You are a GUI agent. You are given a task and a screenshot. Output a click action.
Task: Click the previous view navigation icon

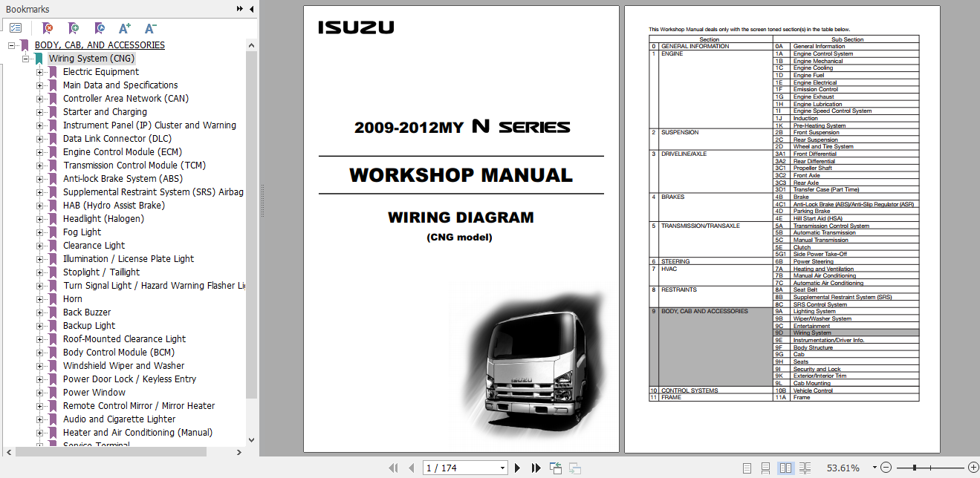coord(556,468)
